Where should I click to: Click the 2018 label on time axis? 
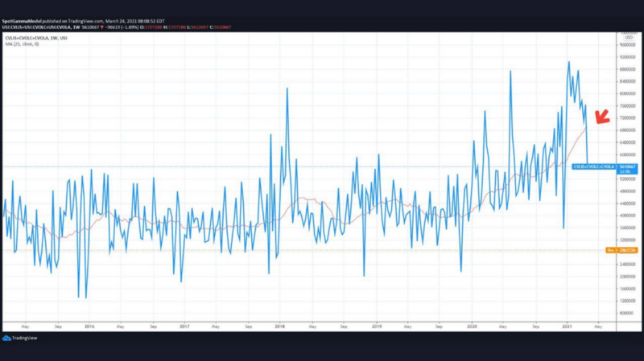[280, 327]
